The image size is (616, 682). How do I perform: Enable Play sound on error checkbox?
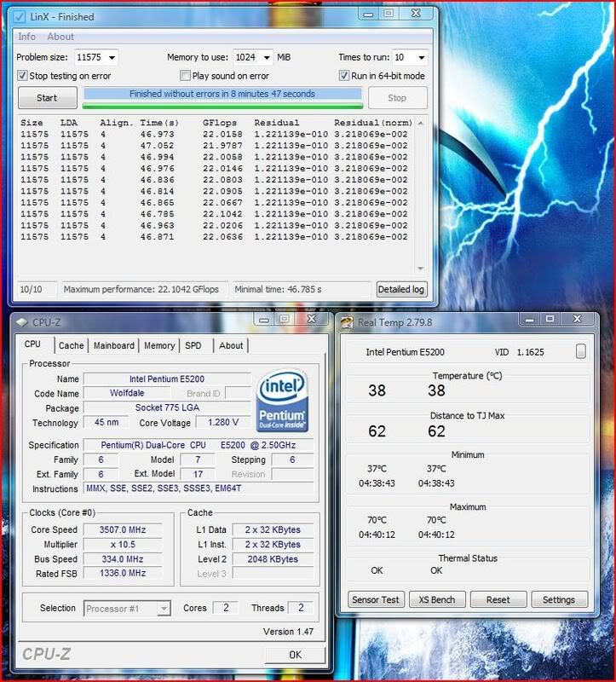click(185, 76)
